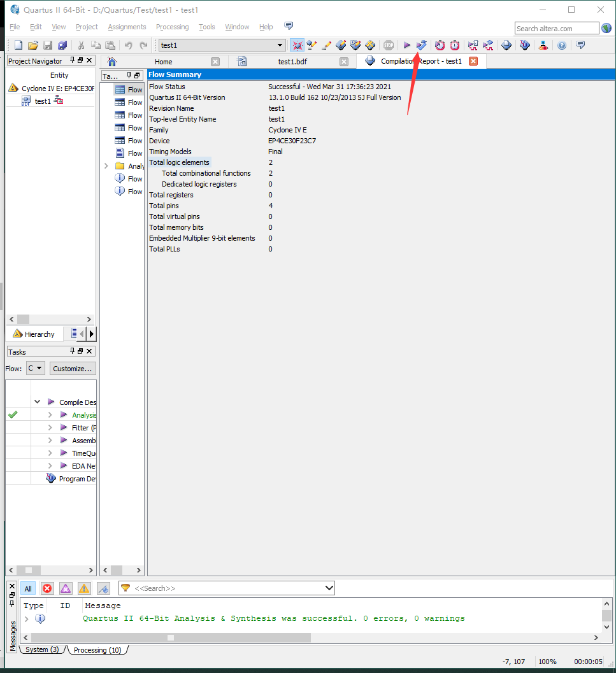Click the Redo arrow icon
This screenshot has width=616, height=673.
143,45
